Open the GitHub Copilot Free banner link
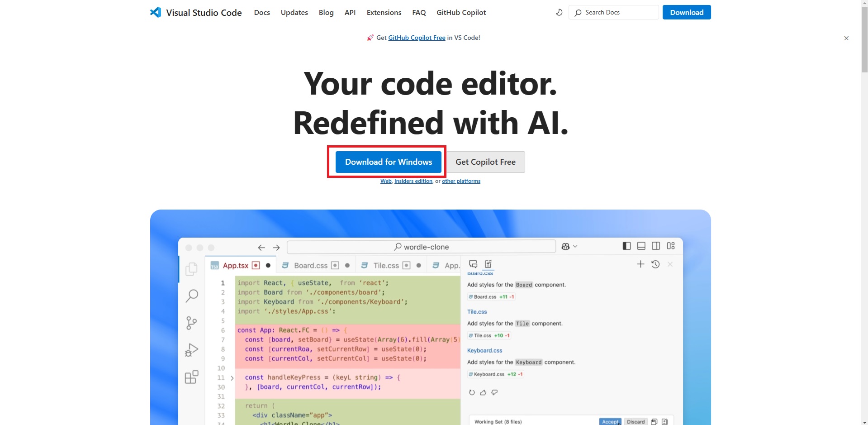Screen dimensions: 868x425 coord(417,38)
